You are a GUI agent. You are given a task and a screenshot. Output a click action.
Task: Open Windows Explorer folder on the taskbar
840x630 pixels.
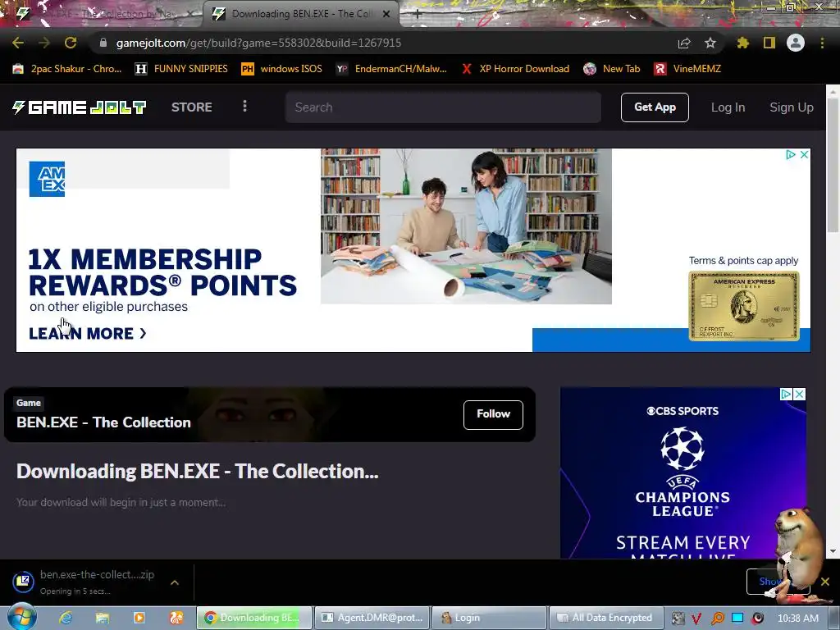coord(103,618)
